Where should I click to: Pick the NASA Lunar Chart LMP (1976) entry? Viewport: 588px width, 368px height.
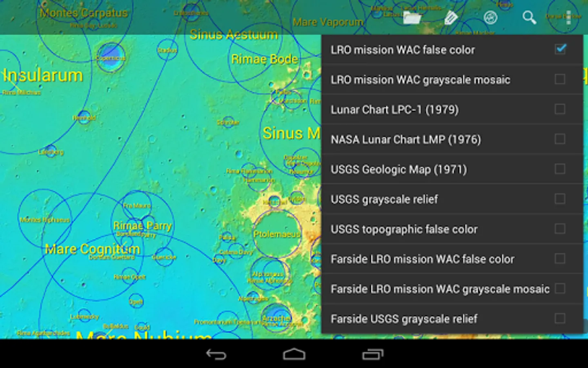tap(452, 139)
